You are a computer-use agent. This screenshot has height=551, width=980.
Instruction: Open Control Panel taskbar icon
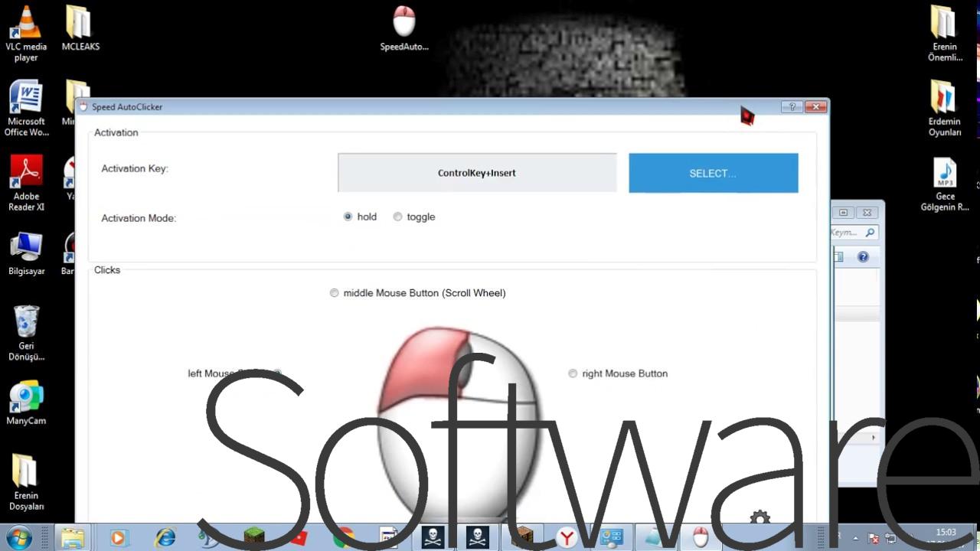click(611, 538)
